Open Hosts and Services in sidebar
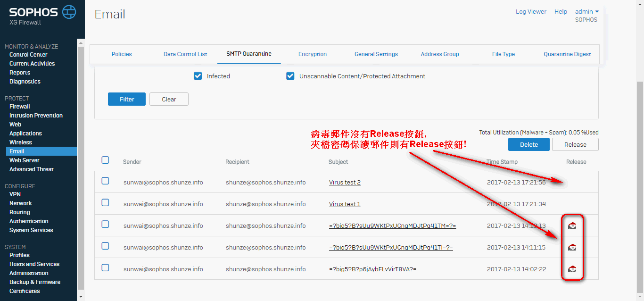Viewport: 644px width, 301px height. 34,264
